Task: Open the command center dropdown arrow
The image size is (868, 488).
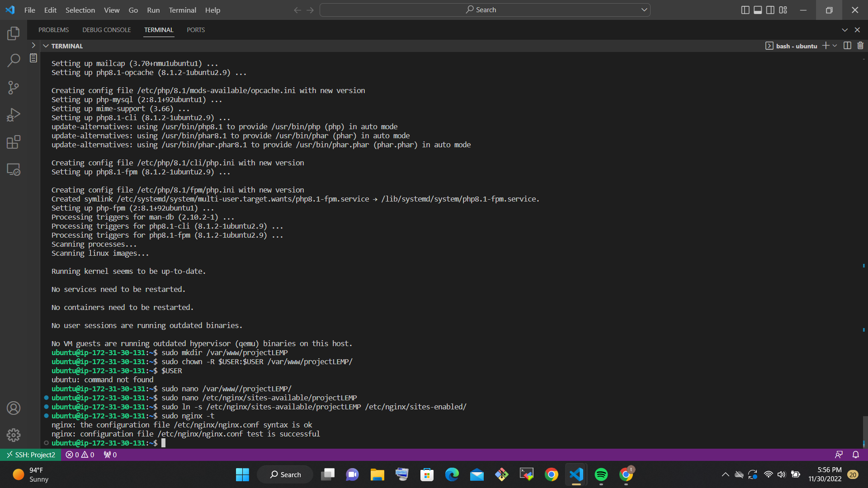Action: 644,10
